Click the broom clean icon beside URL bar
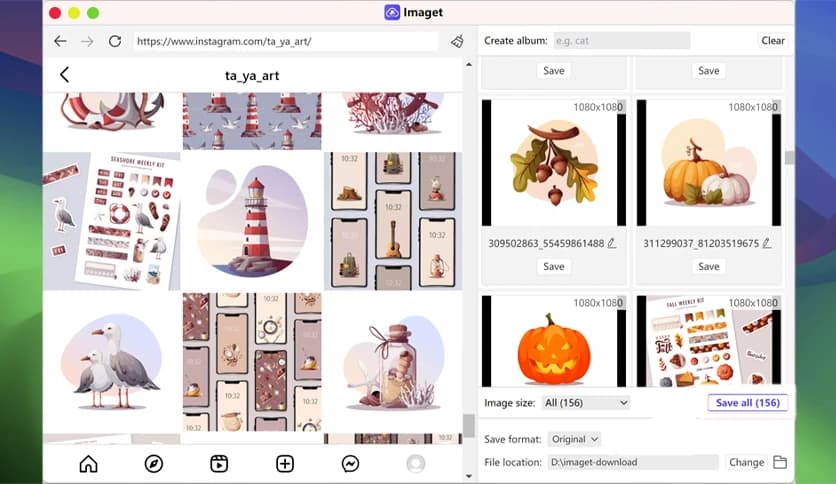 tap(457, 41)
